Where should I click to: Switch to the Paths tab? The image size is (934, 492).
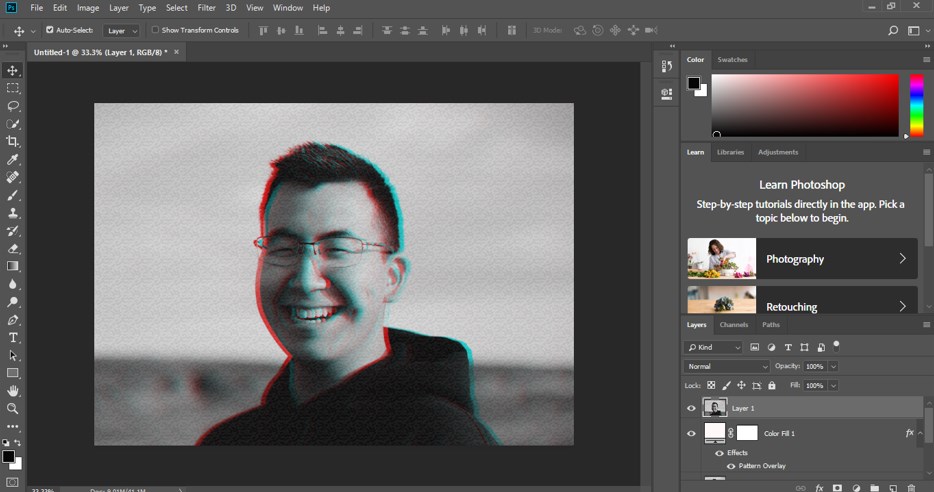coord(771,325)
